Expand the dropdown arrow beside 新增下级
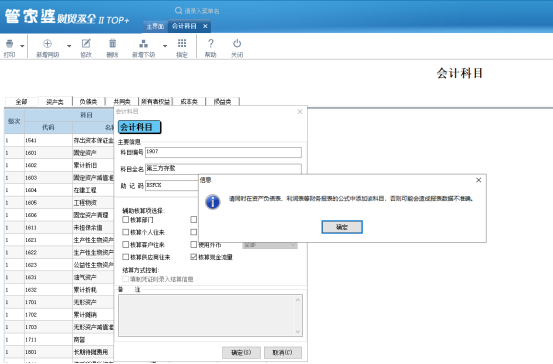This screenshot has width=553, height=364. [165, 46]
